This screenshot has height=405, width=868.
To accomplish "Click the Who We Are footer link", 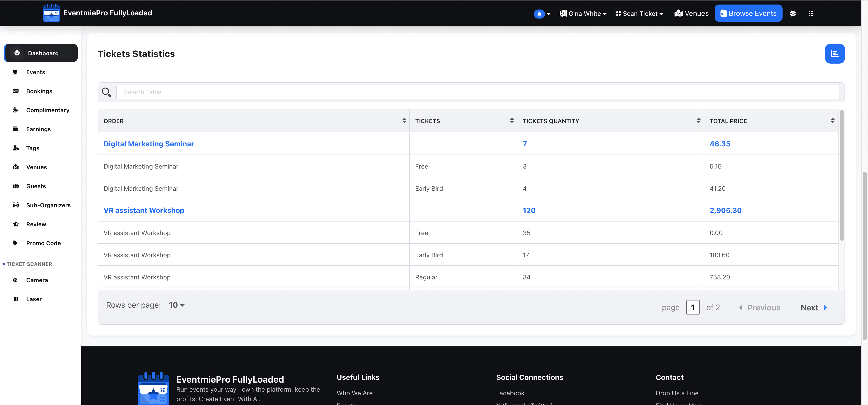I will pyautogui.click(x=354, y=393).
